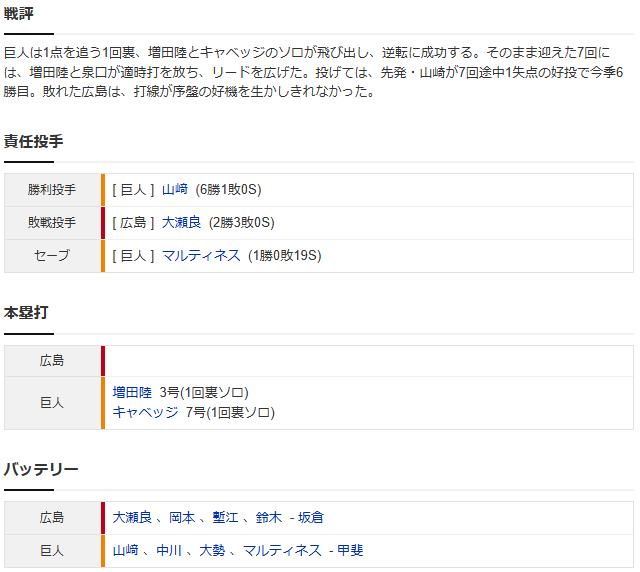
Task: Open 大勢 link in battery table
Action: [x=212, y=550]
